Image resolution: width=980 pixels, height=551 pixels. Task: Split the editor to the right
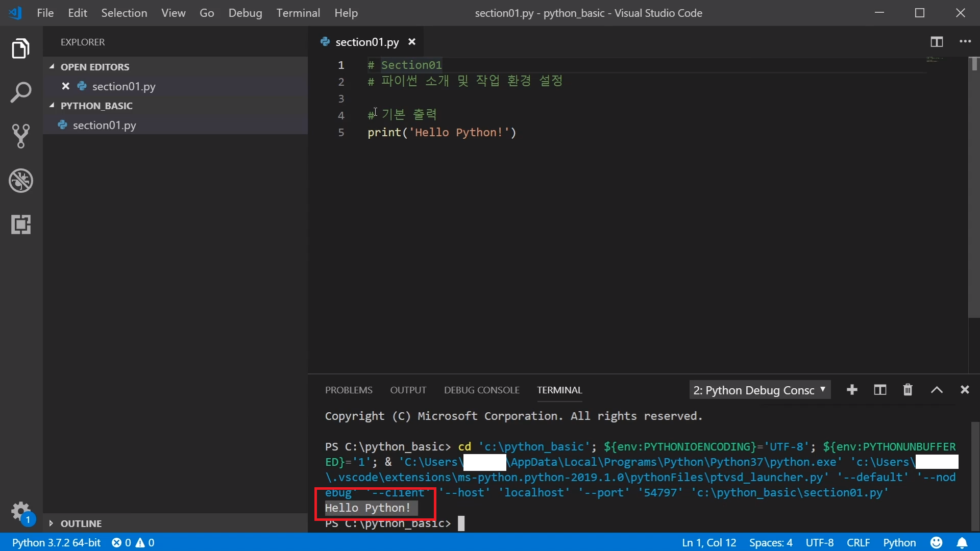point(936,42)
